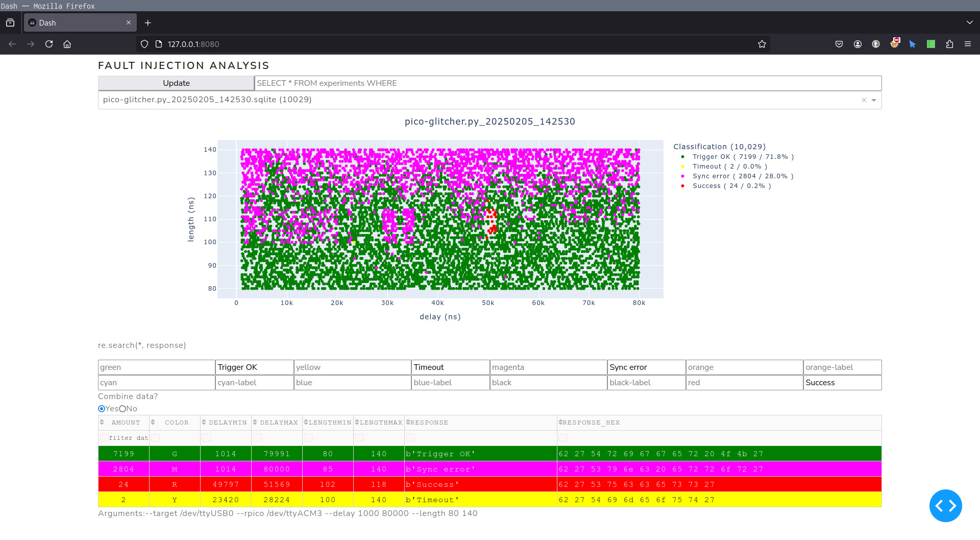
Task: Click the forward navigation arrow
Action: (x=31, y=44)
